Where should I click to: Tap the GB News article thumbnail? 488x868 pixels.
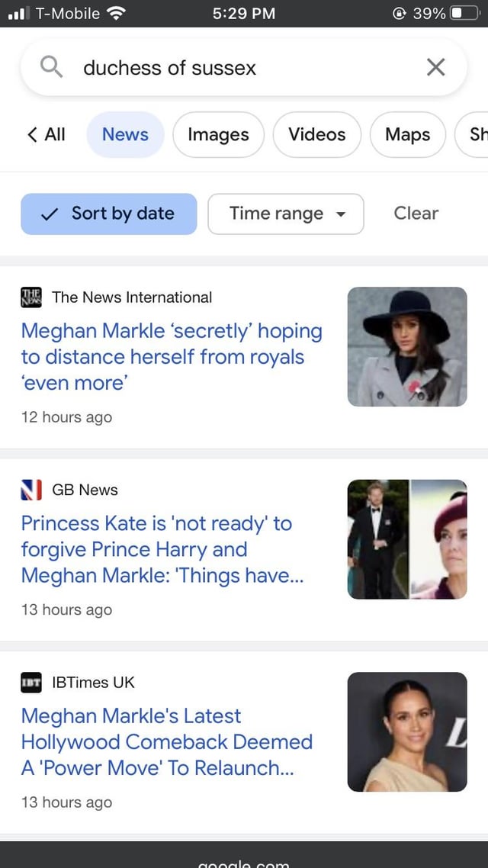coord(407,539)
